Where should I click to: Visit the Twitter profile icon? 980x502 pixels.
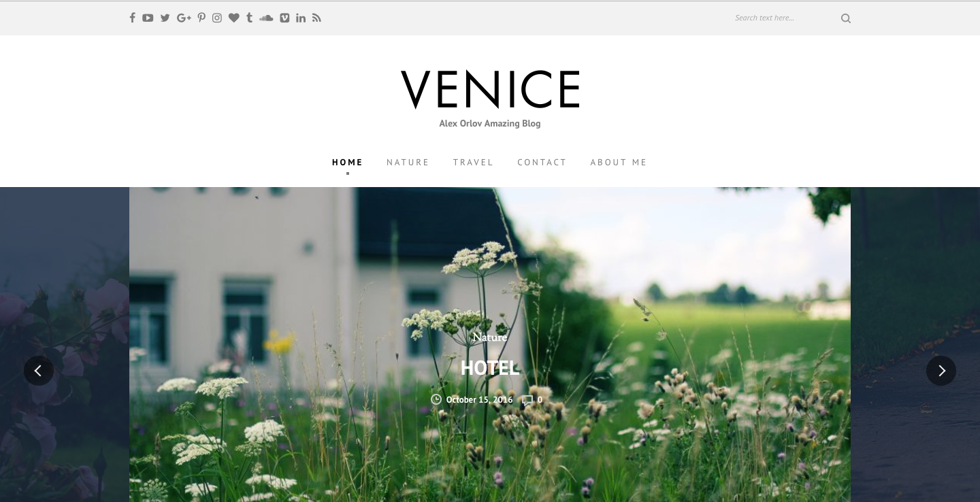point(165,18)
